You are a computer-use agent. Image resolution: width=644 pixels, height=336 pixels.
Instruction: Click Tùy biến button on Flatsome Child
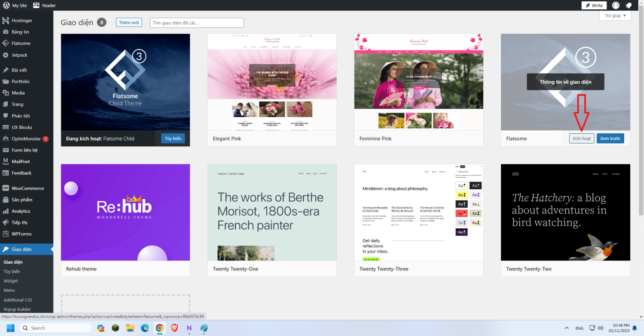[173, 138]
